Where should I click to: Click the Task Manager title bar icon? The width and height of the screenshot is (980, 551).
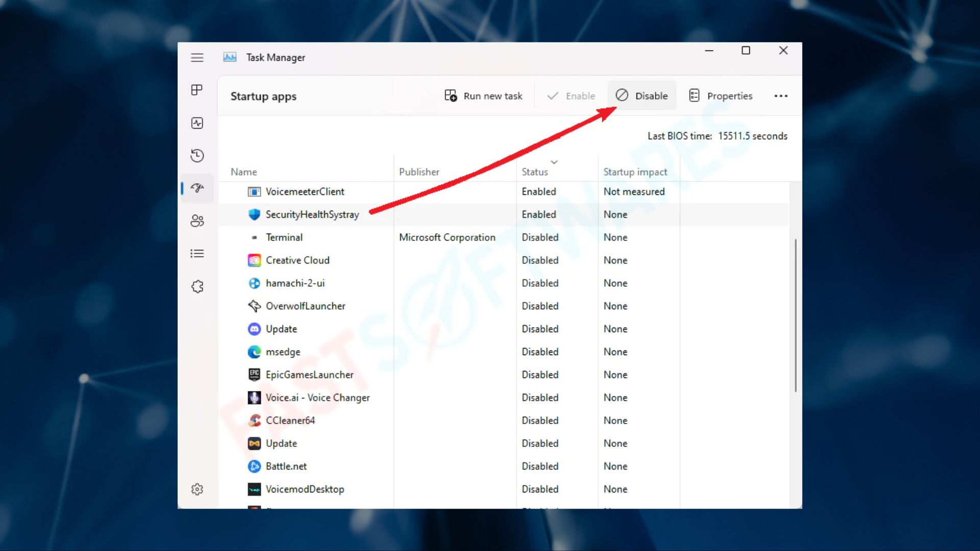pos(230,57)
